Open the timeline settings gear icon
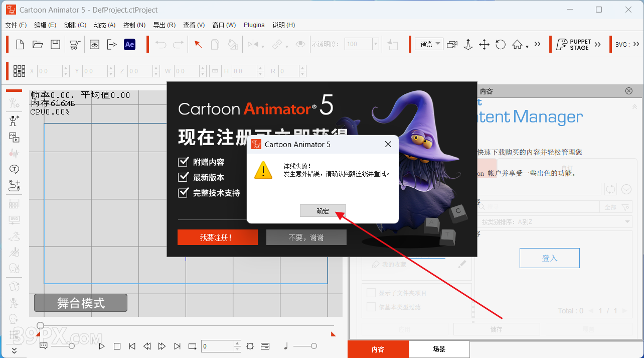The width and height of the screenshot is (644, 358). coord(250,346)
